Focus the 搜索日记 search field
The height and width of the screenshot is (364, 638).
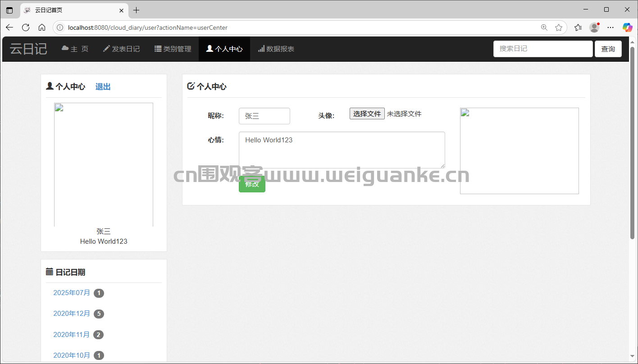pos(543,49)
